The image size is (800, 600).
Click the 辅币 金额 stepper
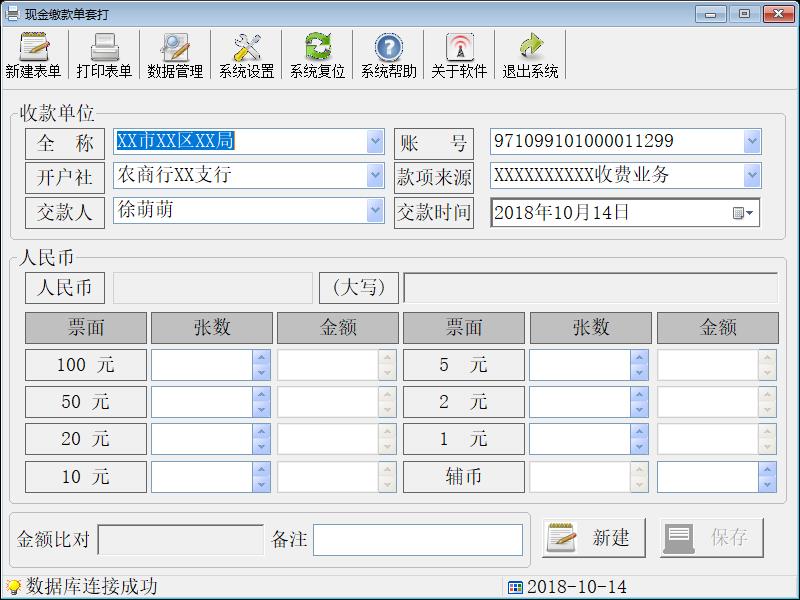pyautogui.click(x=767, y=477)
